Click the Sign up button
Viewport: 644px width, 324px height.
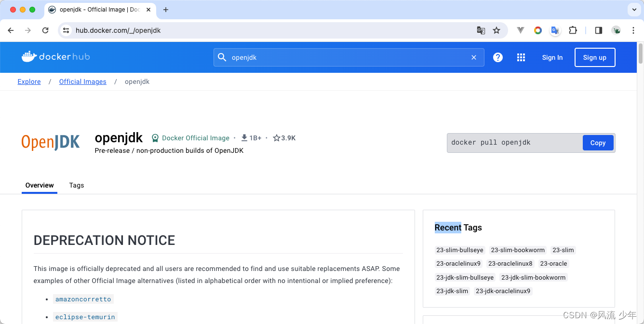click(x=595, y=57)
